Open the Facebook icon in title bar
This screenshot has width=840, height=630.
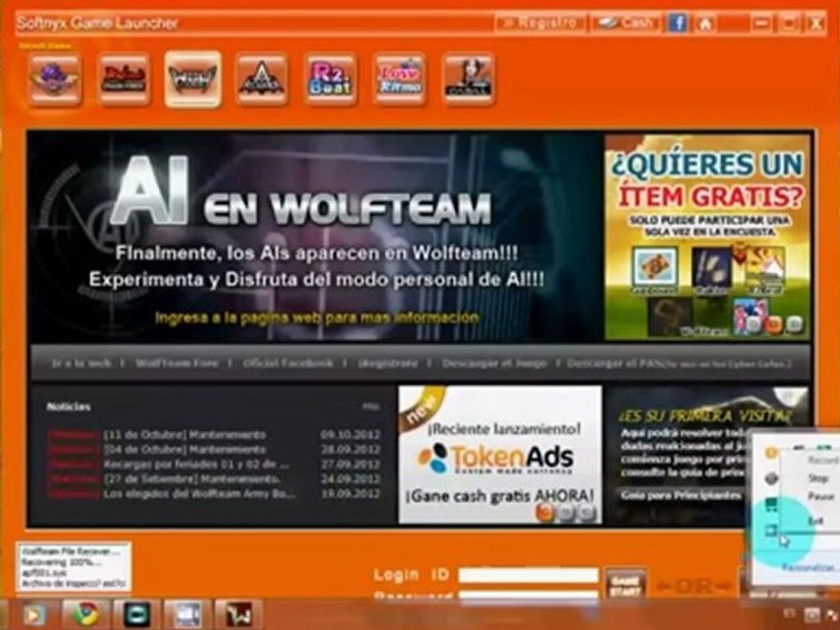click(x=677, y=23)
